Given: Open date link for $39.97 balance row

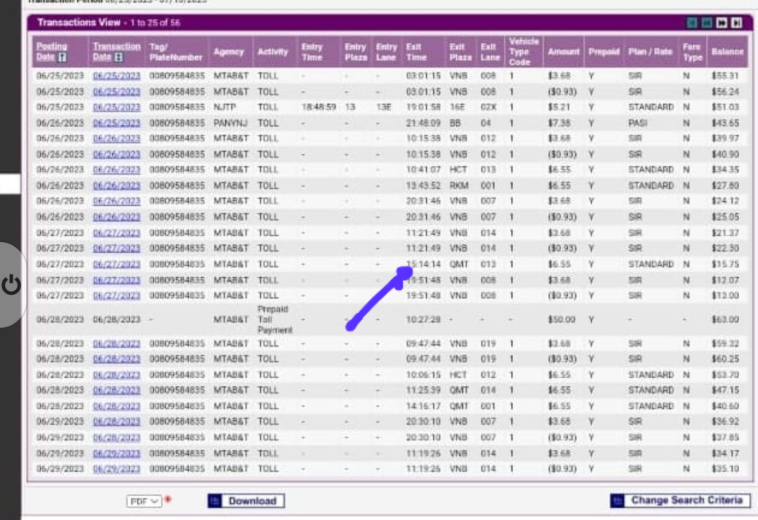Looking at the screenshot, I should click(117, 139).
